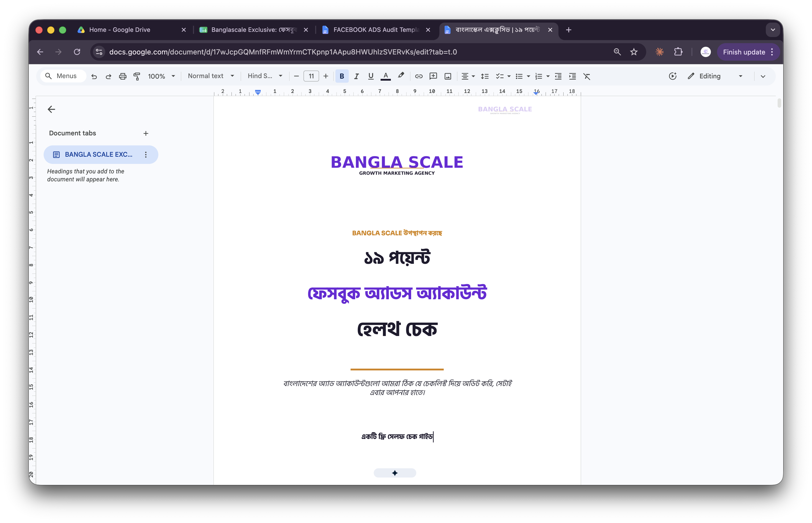
Task: Increase font size with plus button
Action: point(325,76)
